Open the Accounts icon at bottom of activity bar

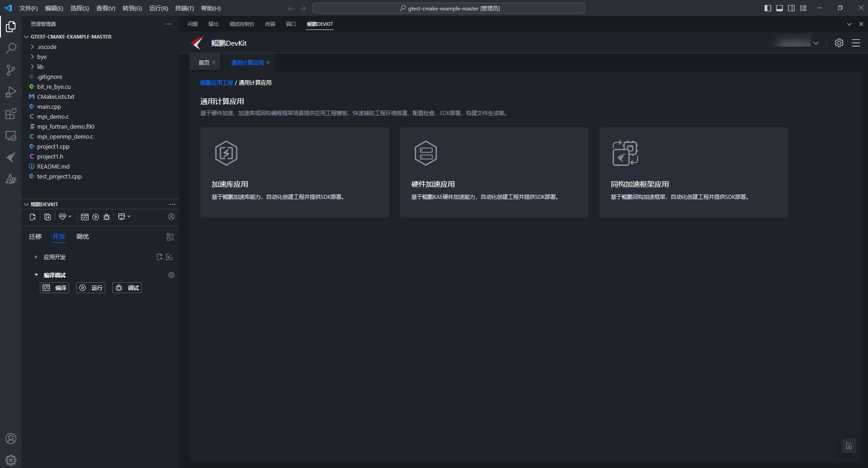11,439
